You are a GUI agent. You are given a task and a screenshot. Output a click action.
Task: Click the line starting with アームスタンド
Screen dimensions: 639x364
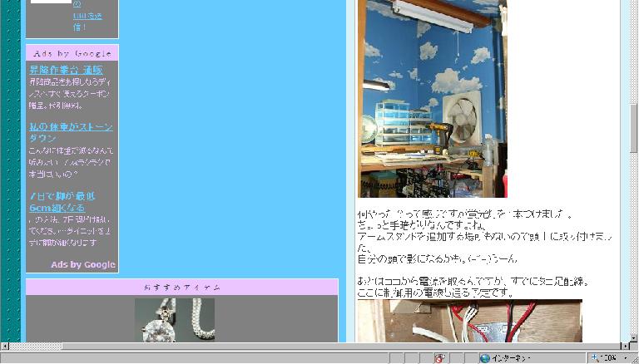(x=485, y=237)
